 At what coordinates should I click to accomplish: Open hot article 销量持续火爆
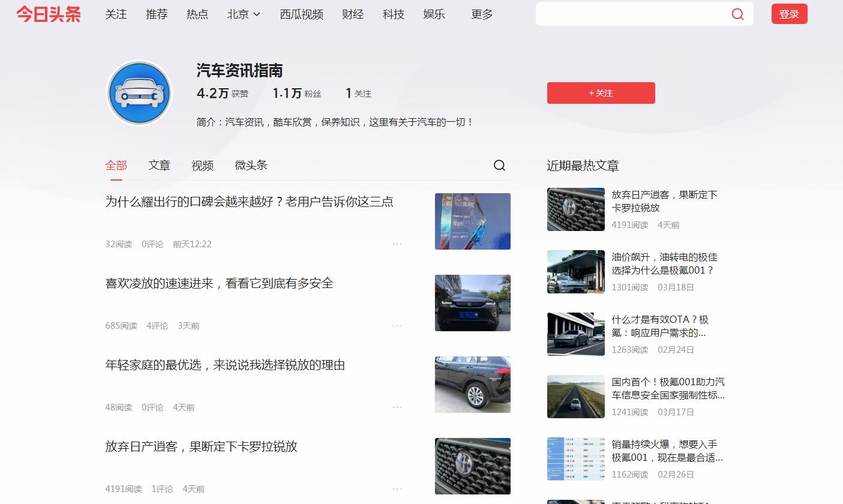point(667,451)
